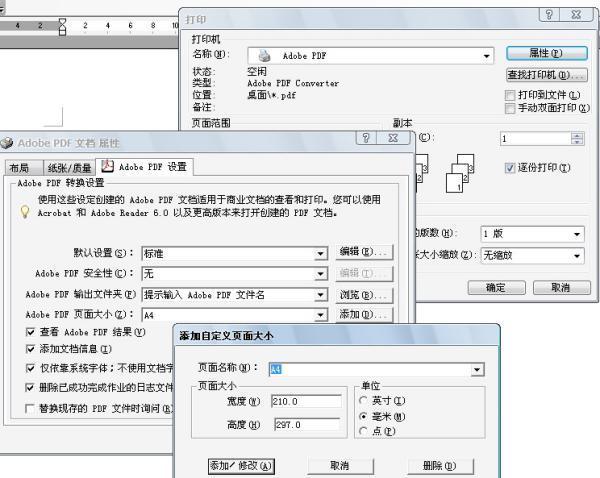
Task: Click 属性 button in print dialog
Action: (x=546, y=53)
